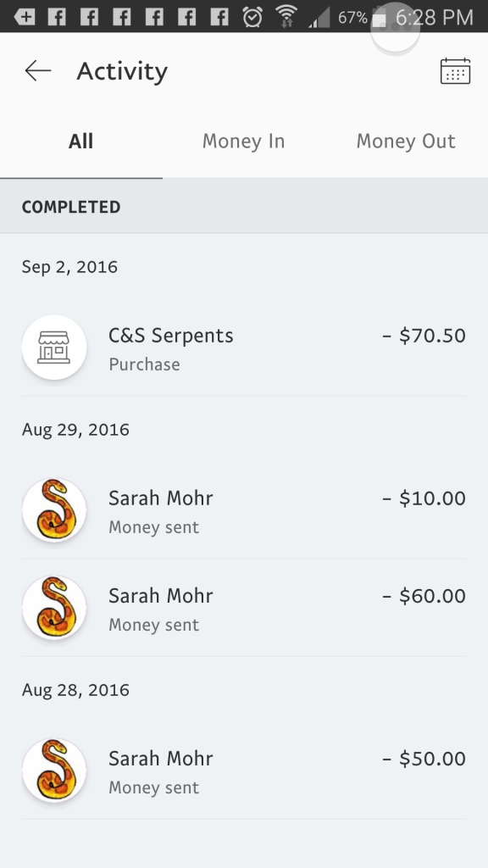Open the calendar date filter icon
The image size is (488, 868).
pos(455,71)
